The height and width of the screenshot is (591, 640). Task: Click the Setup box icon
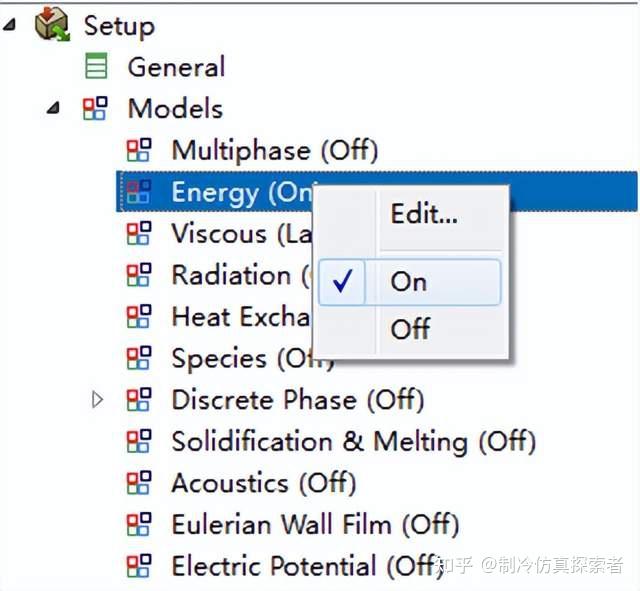pyautogui.click(x=52, y=24)
